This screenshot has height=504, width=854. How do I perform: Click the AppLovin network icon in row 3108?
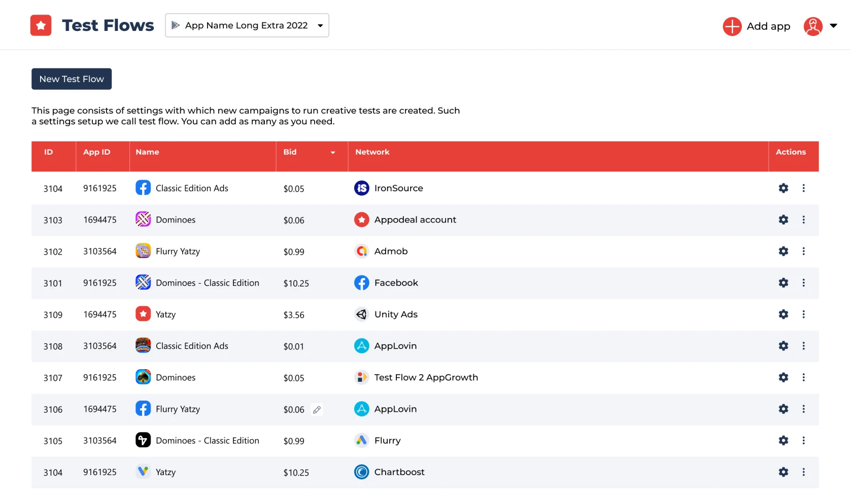point(361,346)
